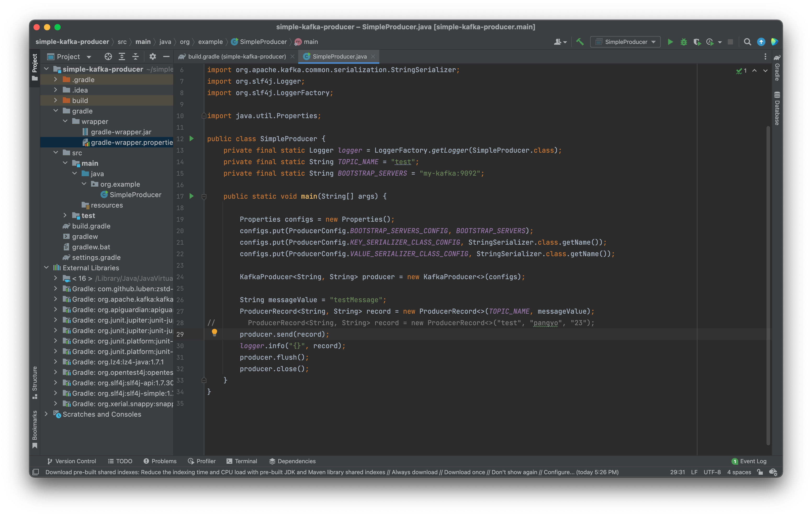Screen dimensions: 812x516
Task: Toggle the file lock in status bar
Action: click(x=760, y=472)
